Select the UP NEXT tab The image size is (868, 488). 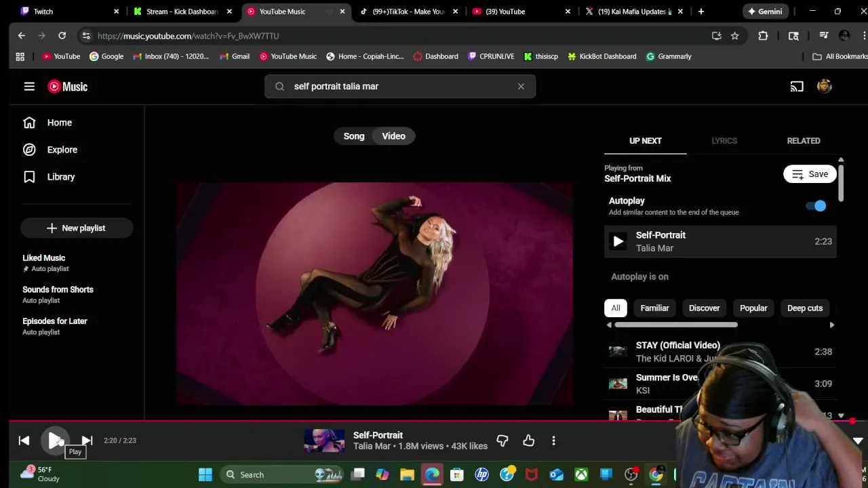click(646, 140)
